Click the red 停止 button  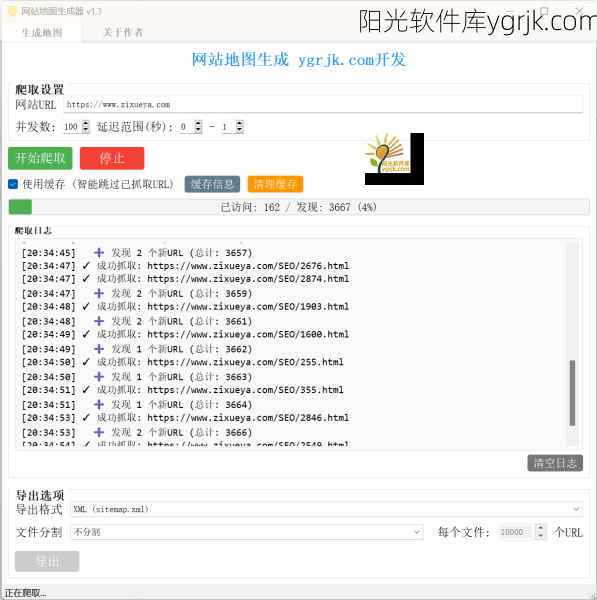click(112, 158)
